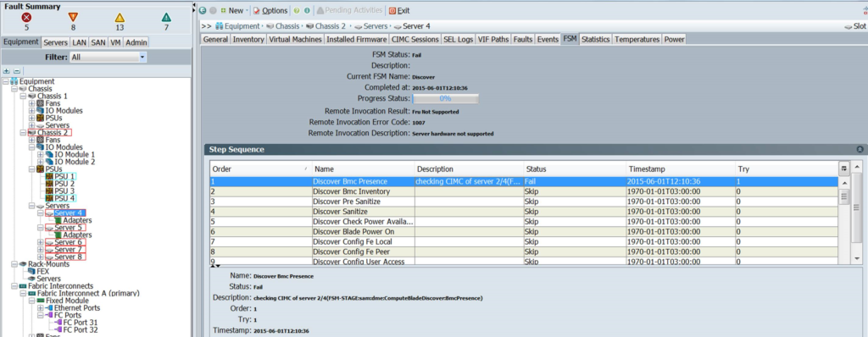Switch to the Admin navigation tab
The height and width of the screenshot is (337, 868).
click(x=136, y=42)
